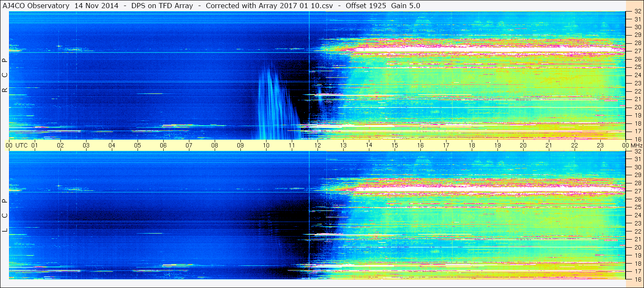This screenshot has width=644, height=288.
Task: Click the 30 MHz label of RCP panel
Action: pos(637,27)
